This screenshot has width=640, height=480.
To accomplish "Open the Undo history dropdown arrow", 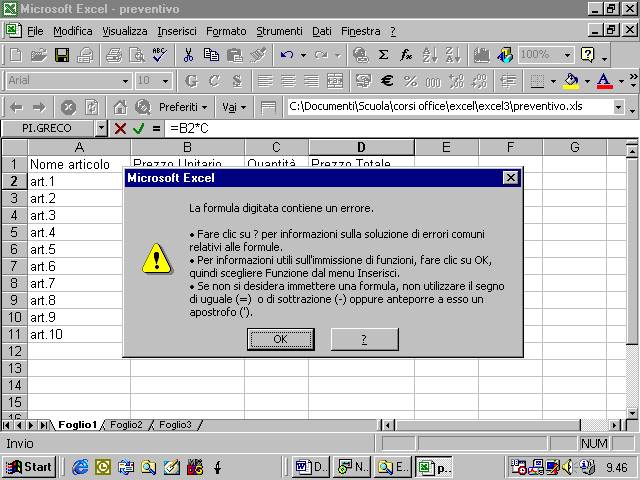I will pos(303,55).
